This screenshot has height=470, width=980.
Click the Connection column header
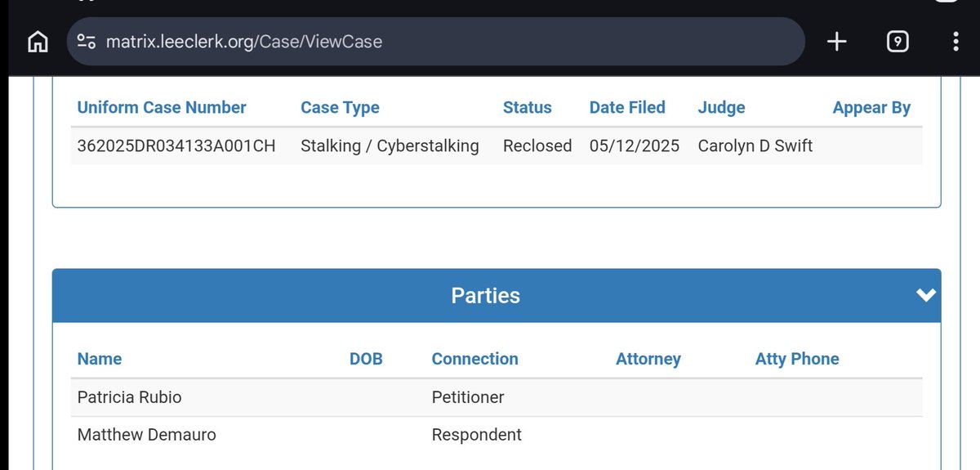tap(474, 359)
